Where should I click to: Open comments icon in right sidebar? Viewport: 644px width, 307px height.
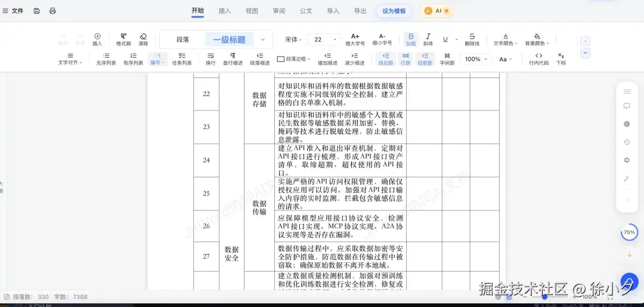[x=627, y=106]
